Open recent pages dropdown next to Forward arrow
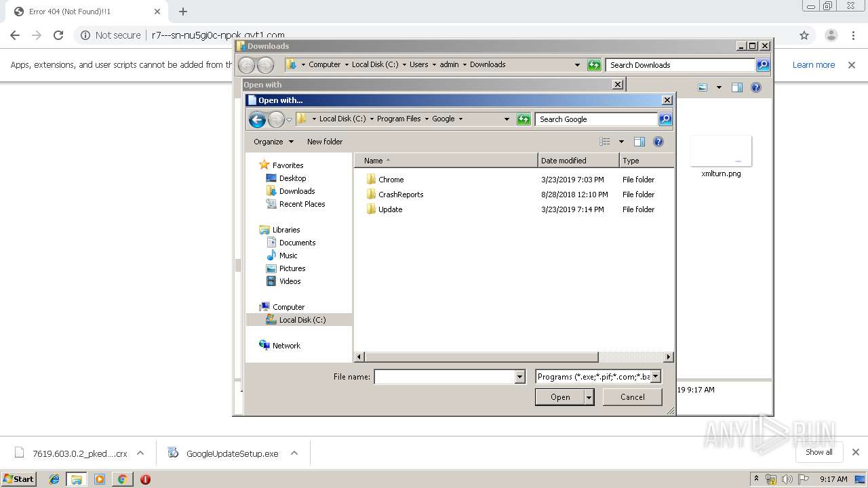 pyautogui.click(x=289, y=120)
